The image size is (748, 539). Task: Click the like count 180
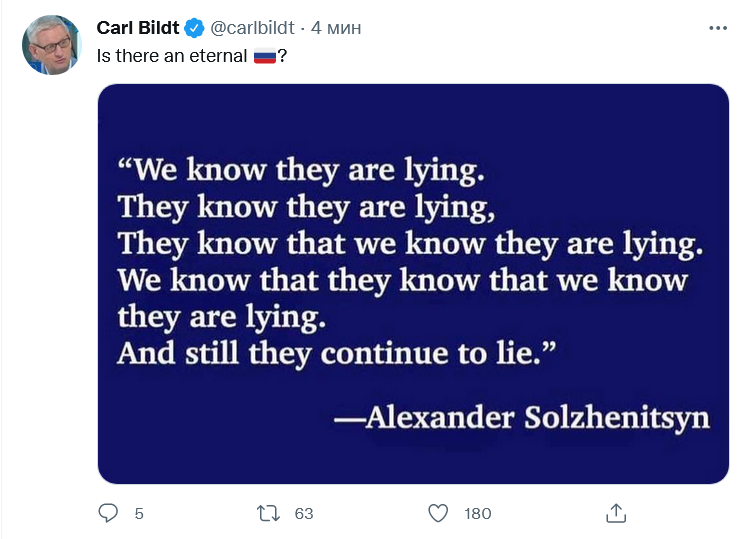(x=478, y=513)
